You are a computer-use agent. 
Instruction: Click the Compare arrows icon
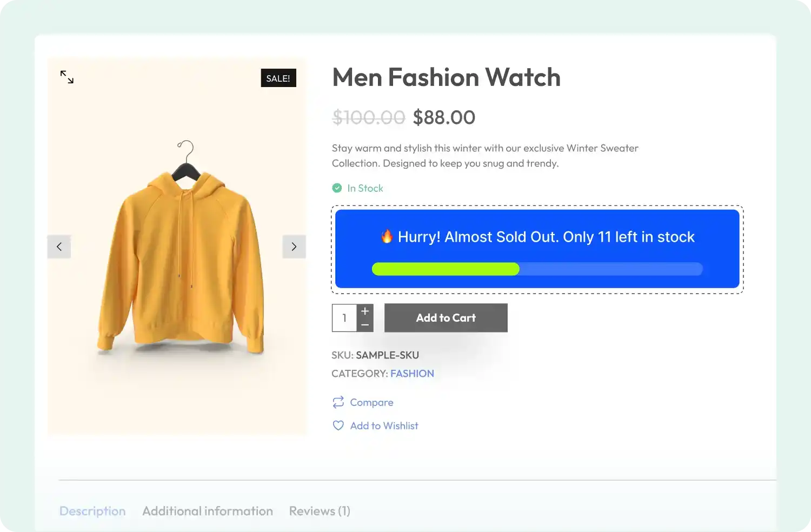pyautogui.click(x=337, y=402)
